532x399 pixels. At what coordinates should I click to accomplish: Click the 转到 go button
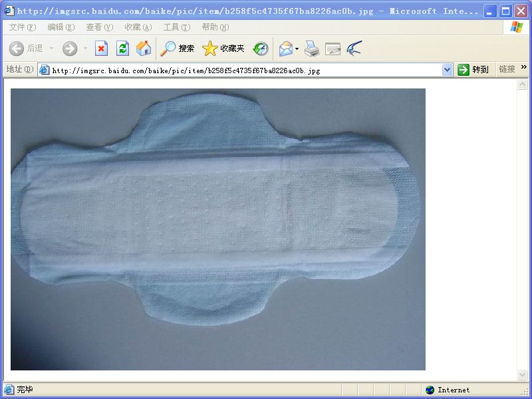473,70
